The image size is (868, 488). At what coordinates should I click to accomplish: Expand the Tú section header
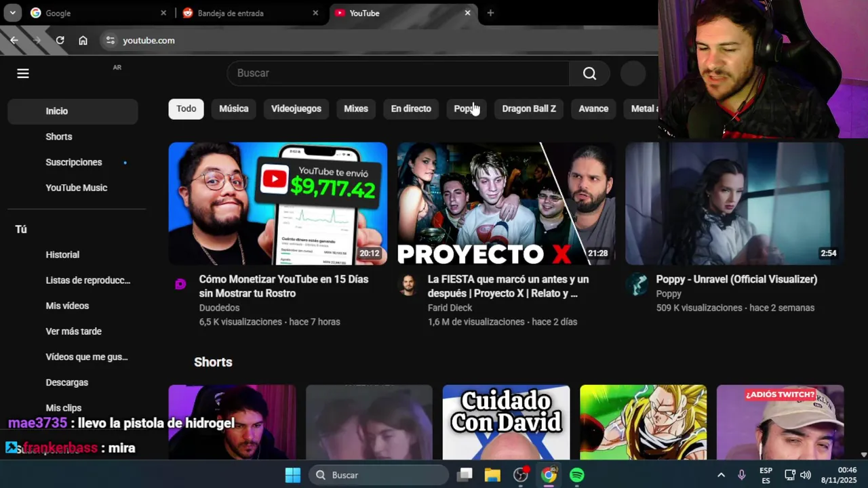click(21, 229)
